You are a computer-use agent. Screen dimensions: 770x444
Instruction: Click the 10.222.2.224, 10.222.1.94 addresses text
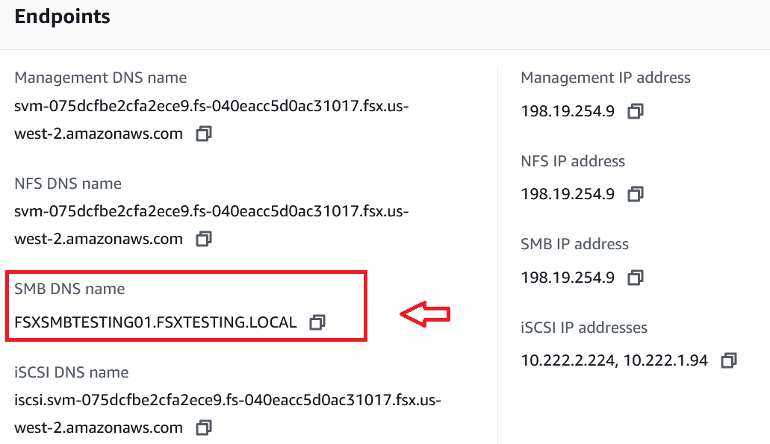click(614, 360)
